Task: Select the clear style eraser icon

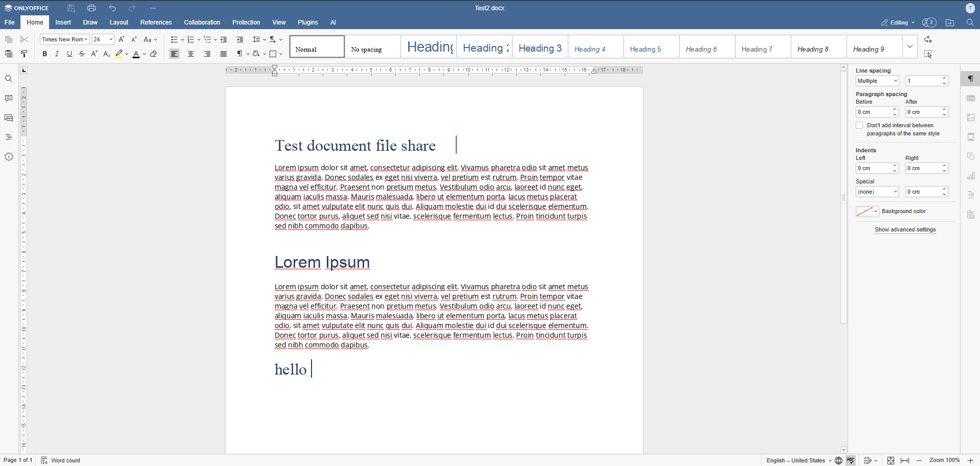Action: click(153, 54)
